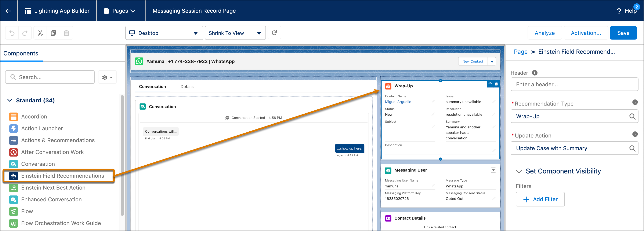Delete the Wrap-Up component with trash icon
The height and width of the screenshot is (231, 644).
496,84
